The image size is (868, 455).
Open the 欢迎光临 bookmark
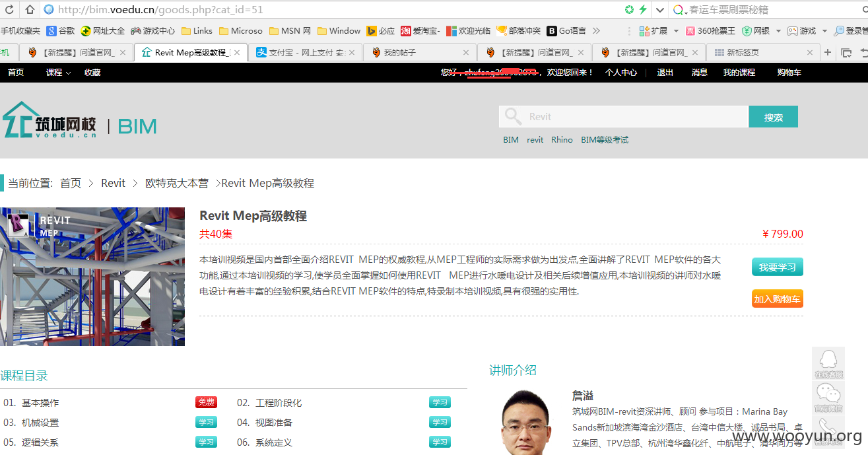468,31
